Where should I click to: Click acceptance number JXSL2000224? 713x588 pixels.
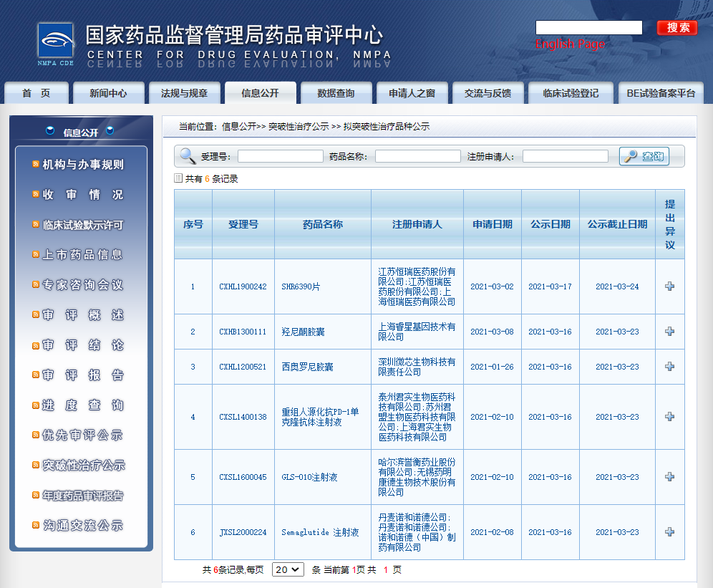coord(243,532)
